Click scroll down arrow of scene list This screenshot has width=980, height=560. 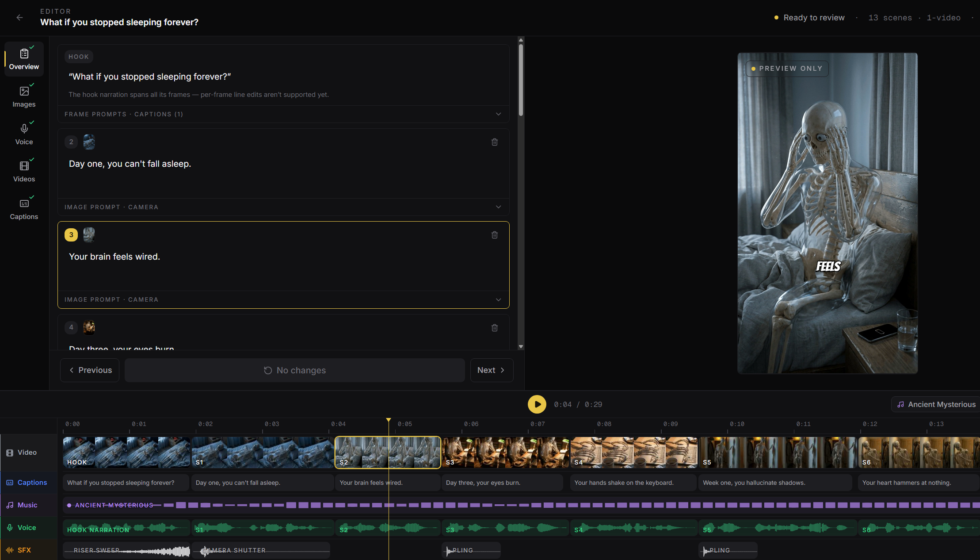(x=521, y=347)
